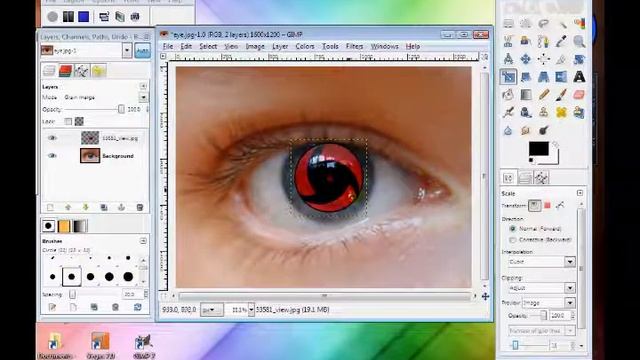Open the Filters menu
Viewport: 640px width, 360px height.
[x=354, y=47]
